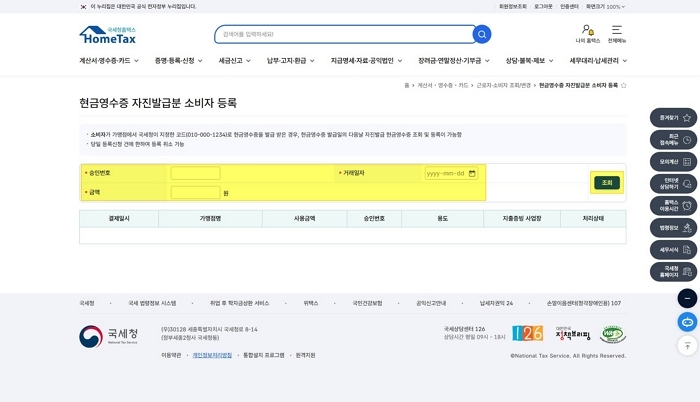Viewport: 700px width, 402px height.
Task: Click the HomeTax logo
Action: tap(108, 35)
